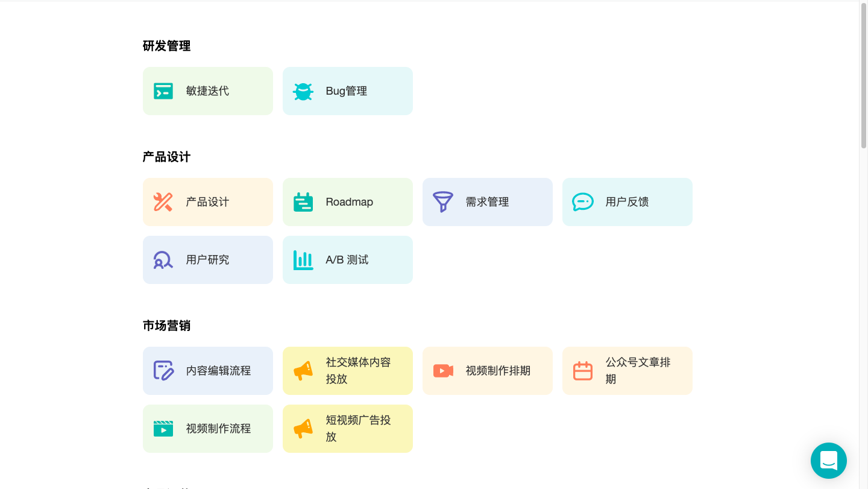868x489 pixels.
Task: Click the wrench-pencil icon on 产品设计 card
Action: click(x=163, y=202)
